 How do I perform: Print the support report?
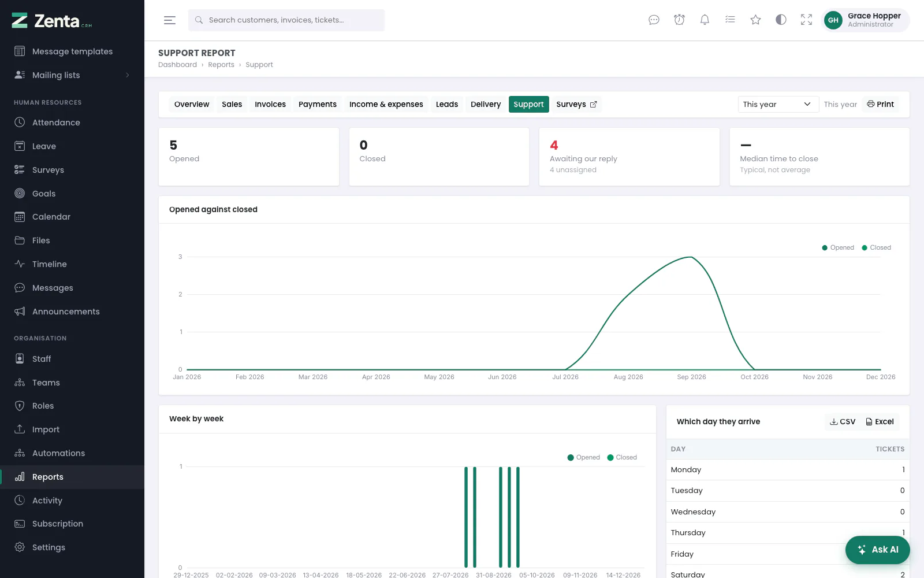pyautogui.click(x=881, y=105)
